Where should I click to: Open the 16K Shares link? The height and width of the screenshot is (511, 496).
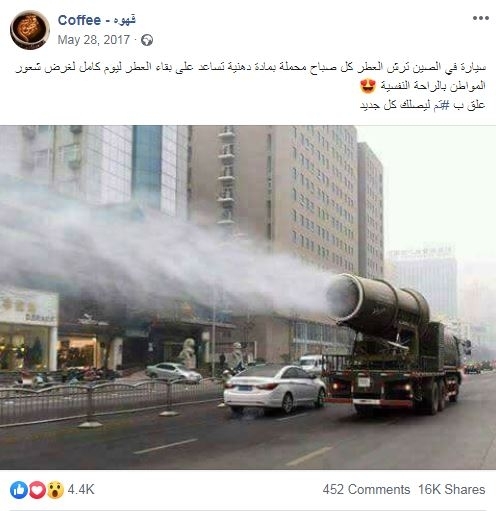coord(452,490)
